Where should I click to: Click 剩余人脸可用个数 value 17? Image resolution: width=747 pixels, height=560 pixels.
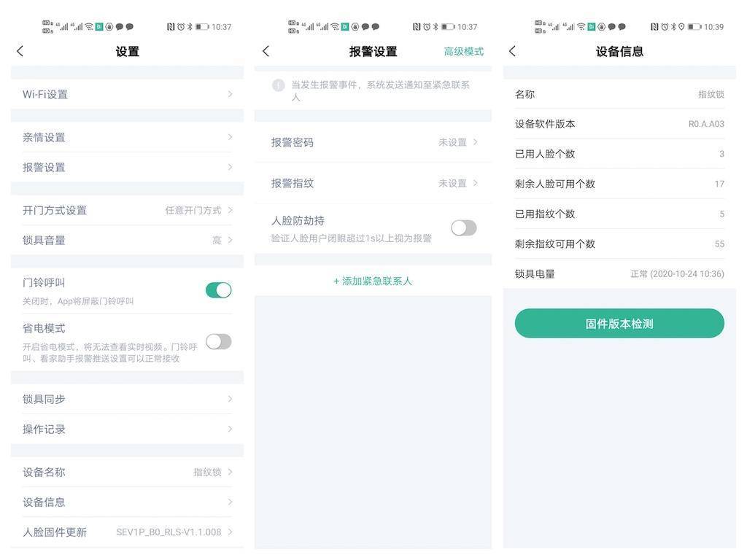tap(719, 184)
